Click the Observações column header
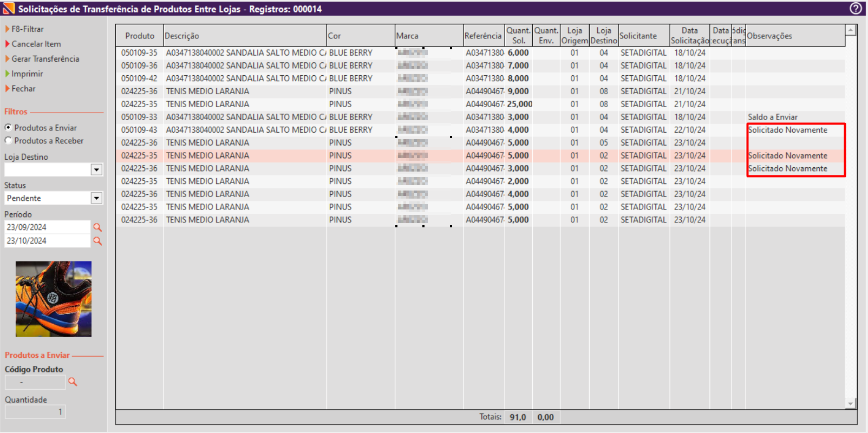Image resolution: width=868 pixels, height=433 pixels. pyautogui.click(x=795, y=36)
